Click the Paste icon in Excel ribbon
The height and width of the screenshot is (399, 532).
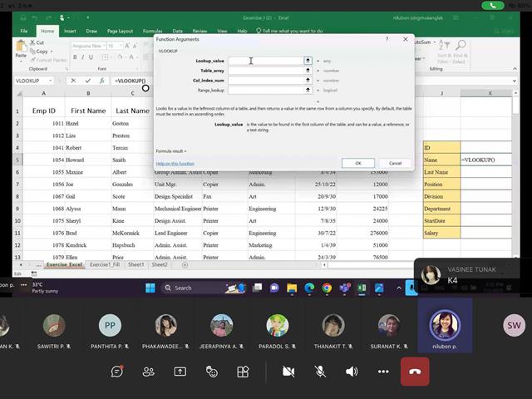[x=21, y=47]
